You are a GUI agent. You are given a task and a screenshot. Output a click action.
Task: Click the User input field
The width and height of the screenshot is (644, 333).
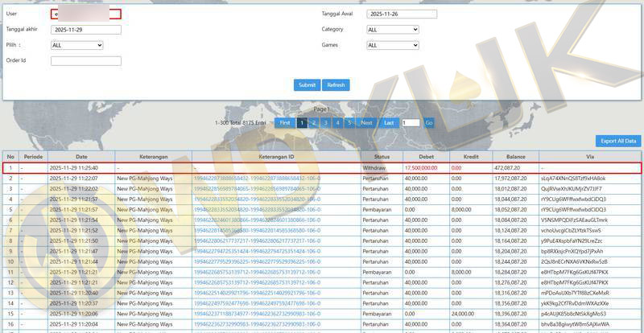85,14
